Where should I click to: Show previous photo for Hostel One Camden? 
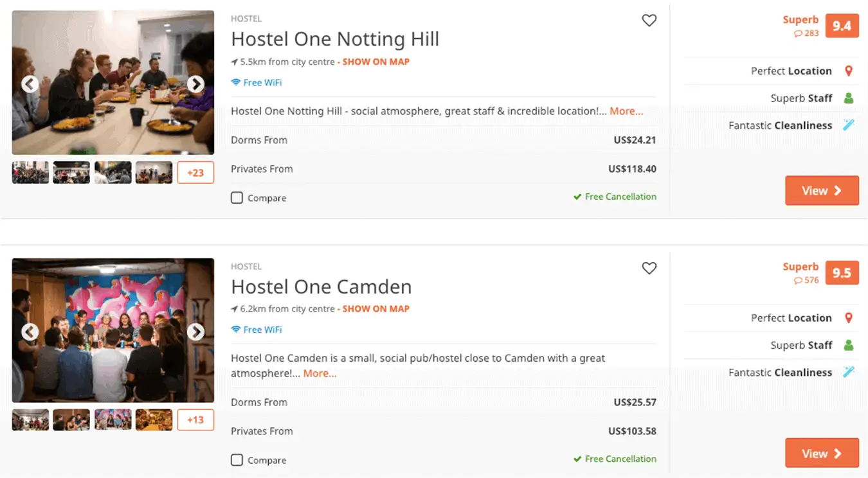tap(30, 332)
